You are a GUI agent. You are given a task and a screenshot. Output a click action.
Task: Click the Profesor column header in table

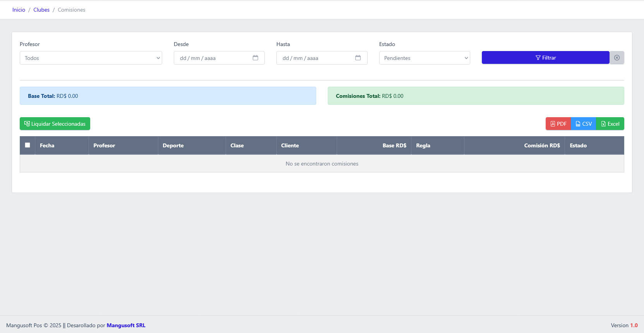click(x=104, y=145)
